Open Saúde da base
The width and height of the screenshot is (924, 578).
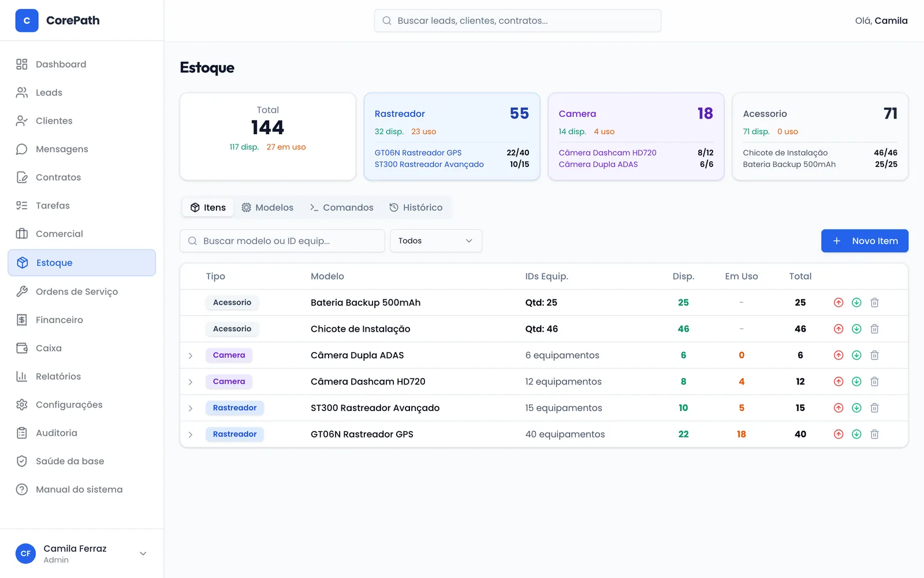[82, 461]
